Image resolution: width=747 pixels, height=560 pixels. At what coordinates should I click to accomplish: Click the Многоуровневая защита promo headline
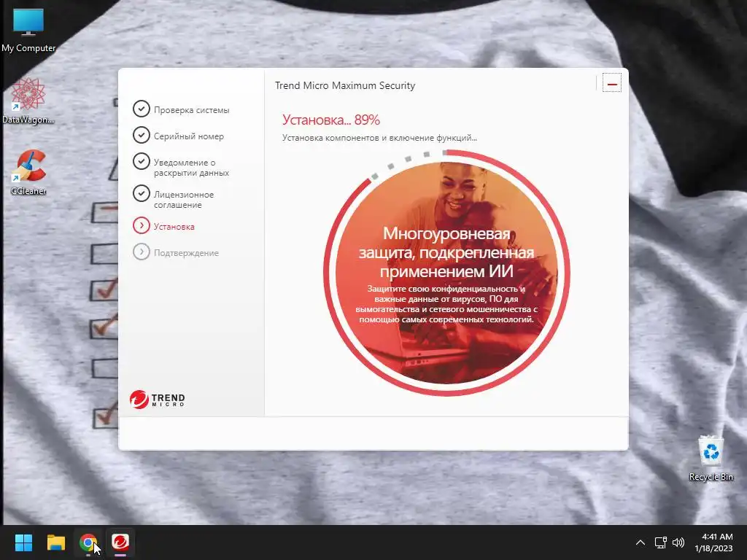tap(446, 252)
